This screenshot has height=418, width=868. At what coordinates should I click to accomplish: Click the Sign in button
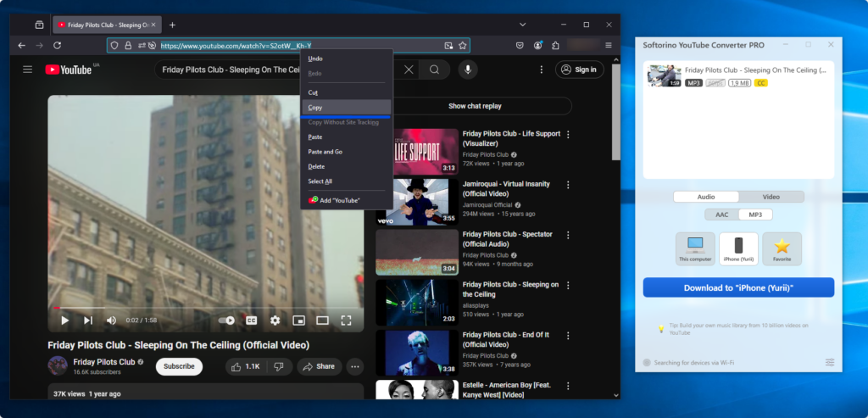[x=580, y=70]
